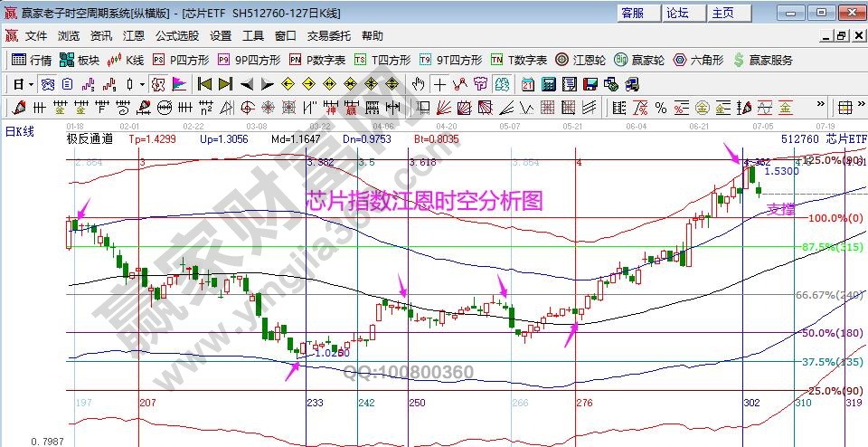The height and width of the screenshot is (447, 868).
Task: Expand the 日 period dropdown arrow
Action: (30, 84)
